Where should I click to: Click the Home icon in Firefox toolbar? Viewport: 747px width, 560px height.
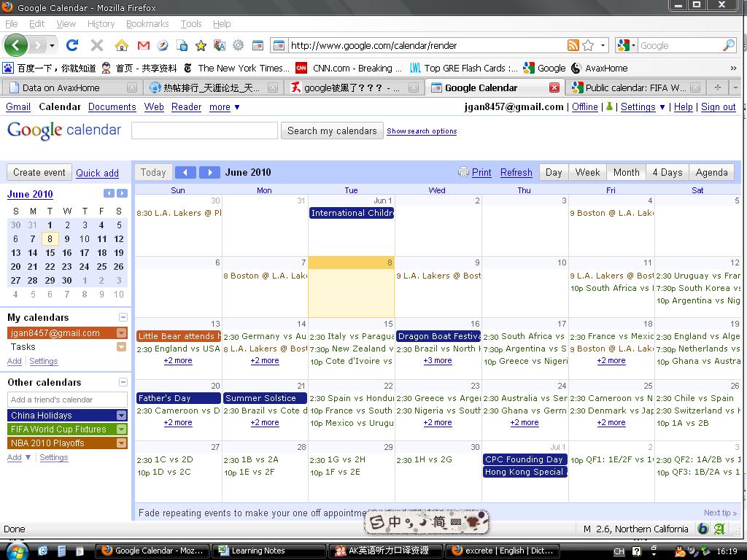coord(122,45)
